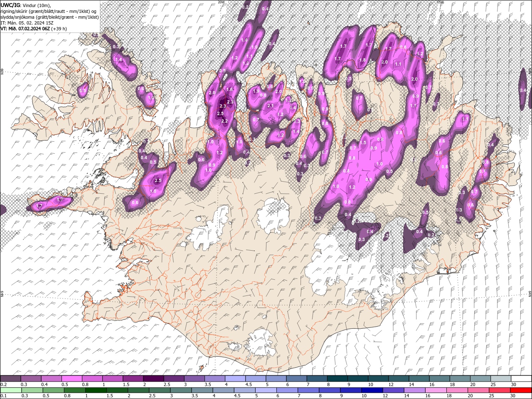Click the 0.2 label on the snow scale

click(4, 384)
